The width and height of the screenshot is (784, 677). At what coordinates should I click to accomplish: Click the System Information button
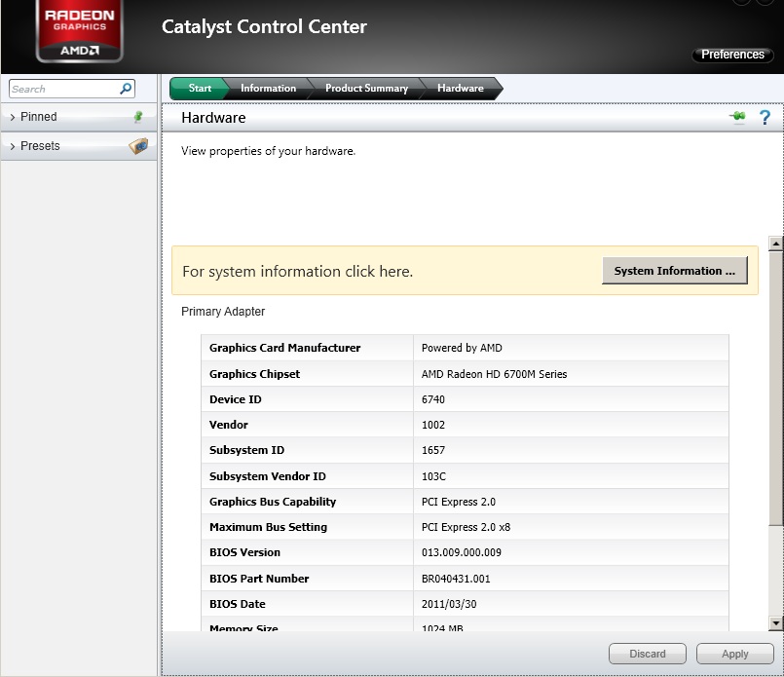675,271
